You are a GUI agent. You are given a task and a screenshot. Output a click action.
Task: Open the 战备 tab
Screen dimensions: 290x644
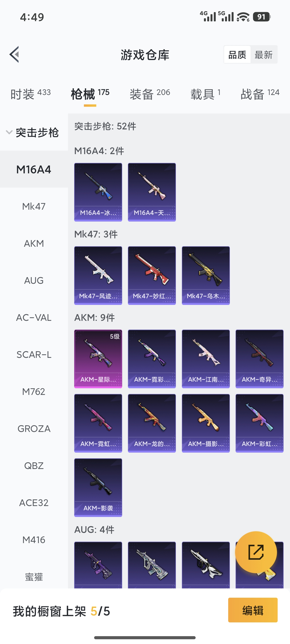(x=260, y=94)
